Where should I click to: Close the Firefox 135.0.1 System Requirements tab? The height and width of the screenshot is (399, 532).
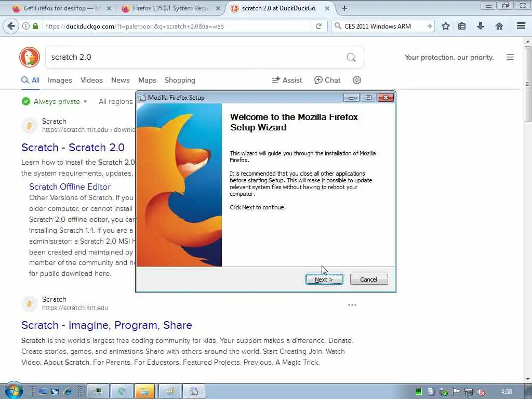coord(218,8)
